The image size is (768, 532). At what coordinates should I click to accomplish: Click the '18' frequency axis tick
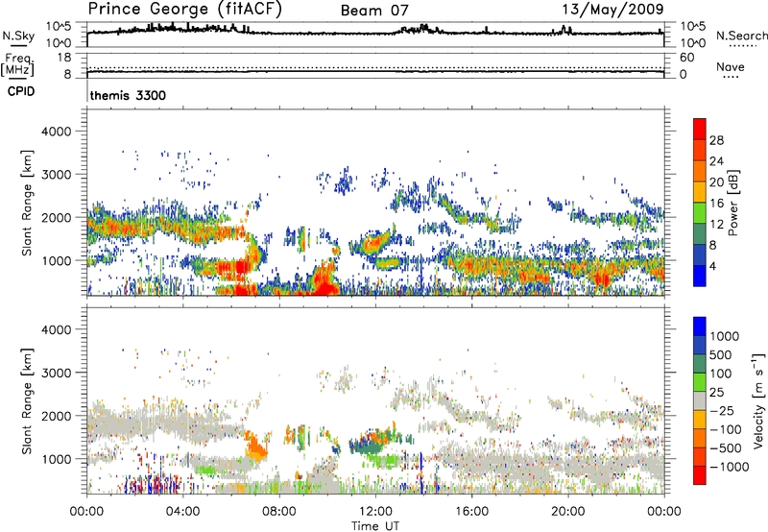click(64, 58)
